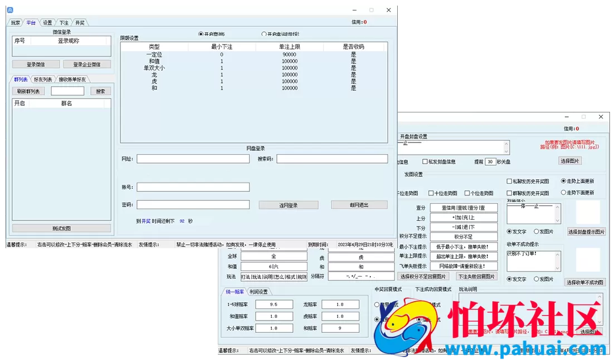Click the 连网登录 button

[288, 205]
